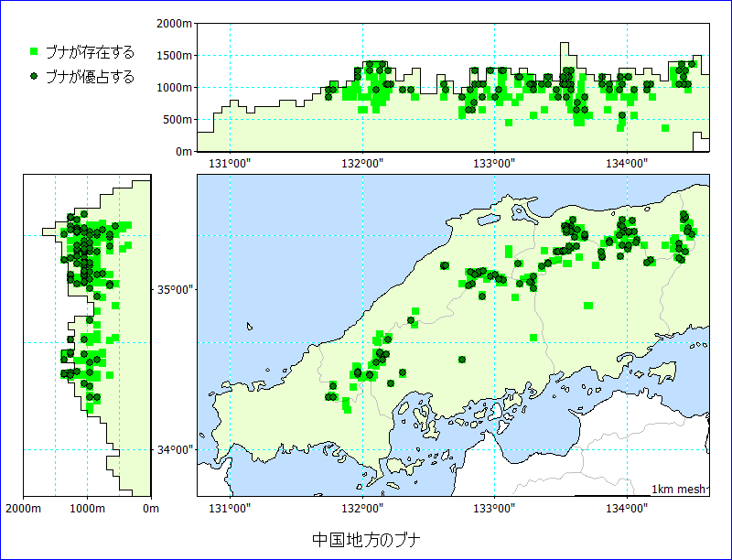Click the 0m label under the left profile chart
Screen dimensions: 732x560
151,508
